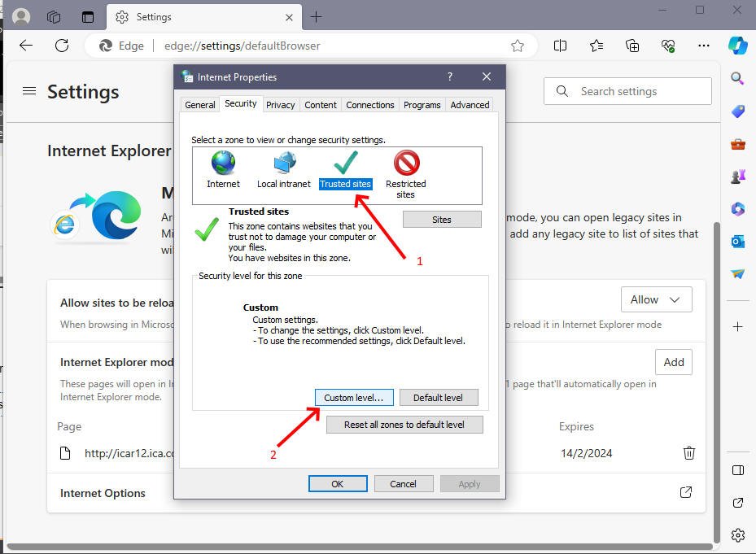This screenshot has width=756, height=554.
Task: Click the Search settings field
Action: tap(627, 91)
